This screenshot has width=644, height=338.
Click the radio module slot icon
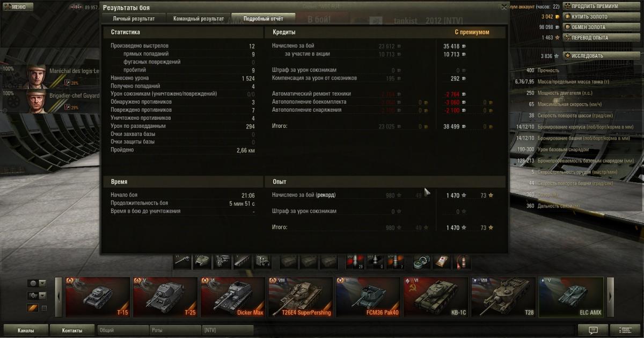coord(262,261)
